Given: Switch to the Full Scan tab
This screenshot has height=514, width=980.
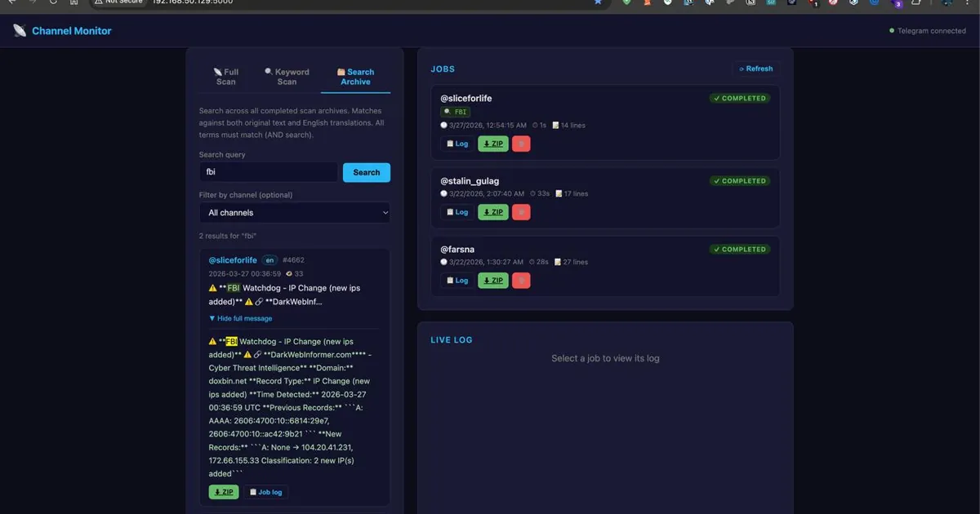Looking at the screenshot, I should pos(225,76).
